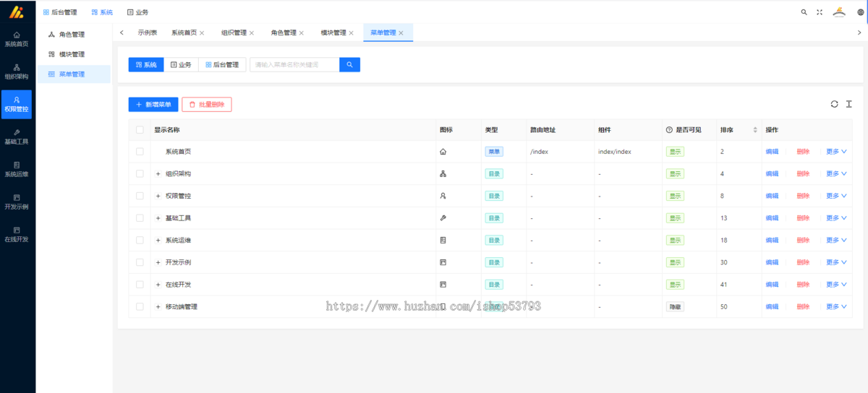Check the 组织架构 row checkbox

140,173
